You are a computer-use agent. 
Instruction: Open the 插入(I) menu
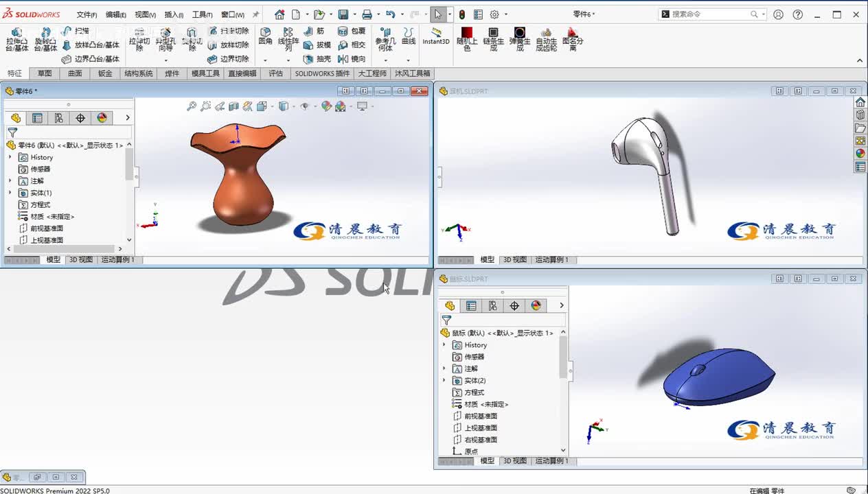[174, 14]
